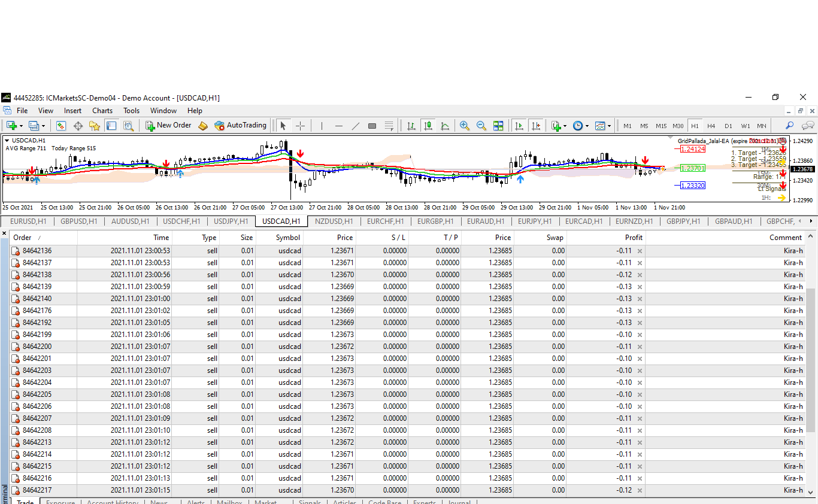Sort by the Comment column header

coord(725,238)
